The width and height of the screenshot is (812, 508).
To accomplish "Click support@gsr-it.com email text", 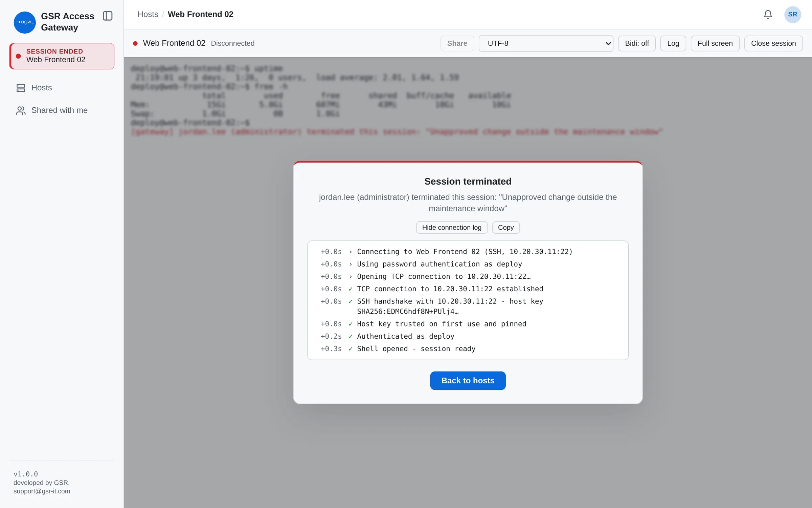I will (42, 491).
